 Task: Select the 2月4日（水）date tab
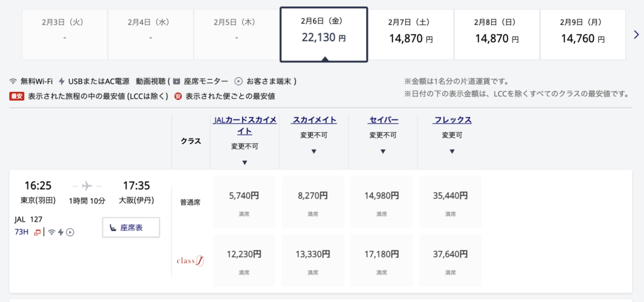tap(151, 35)
